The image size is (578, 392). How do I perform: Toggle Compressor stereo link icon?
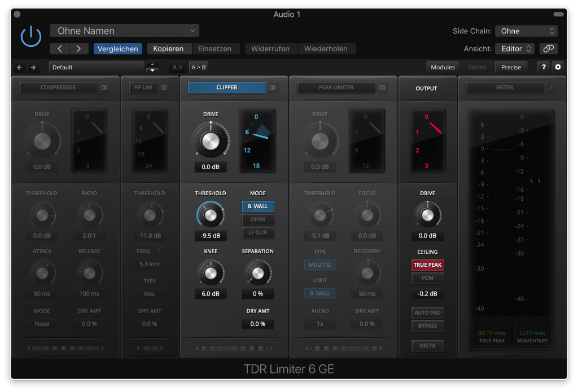pyautogui.click(x=104, y=87)
